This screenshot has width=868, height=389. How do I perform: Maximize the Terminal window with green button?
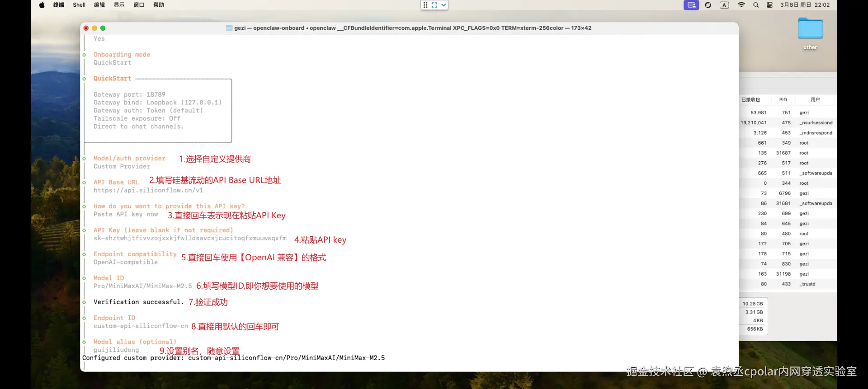pyautogui.click(x=103, y=28)
